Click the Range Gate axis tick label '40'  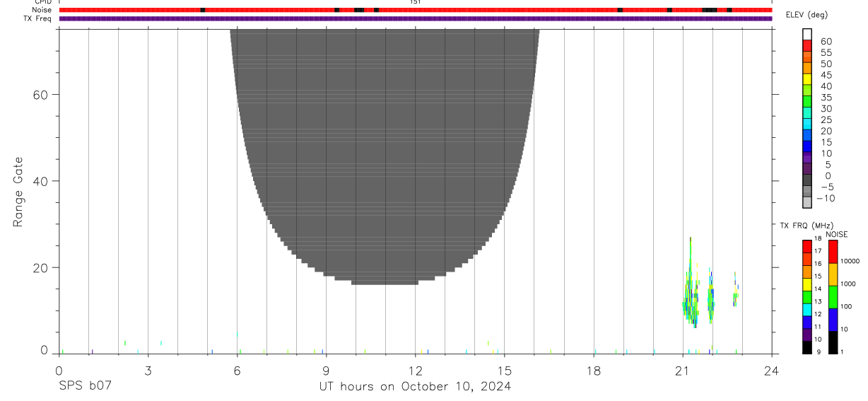(x=40, y=181)
